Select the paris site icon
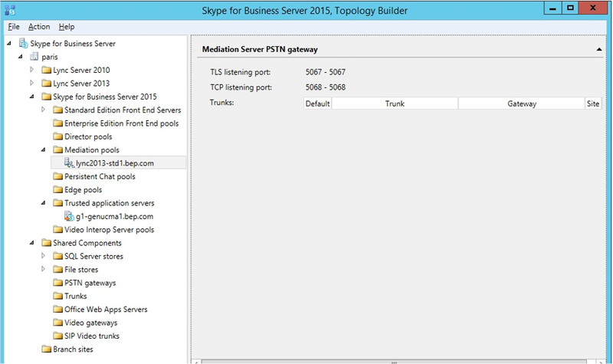Screen dimensions: 613x364 [34, 57]
